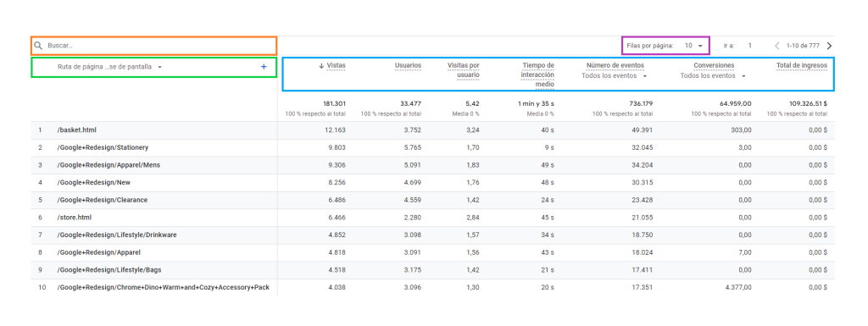
Task: Sort by Visitas por usuario column header
Action: [464, 70]
